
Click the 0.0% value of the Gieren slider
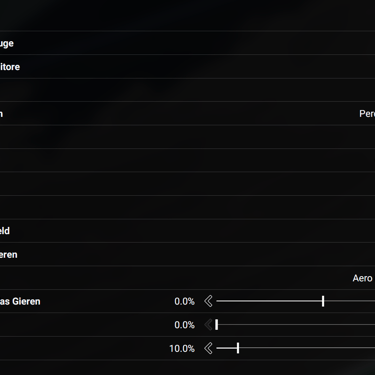click(x=184, y=301)
